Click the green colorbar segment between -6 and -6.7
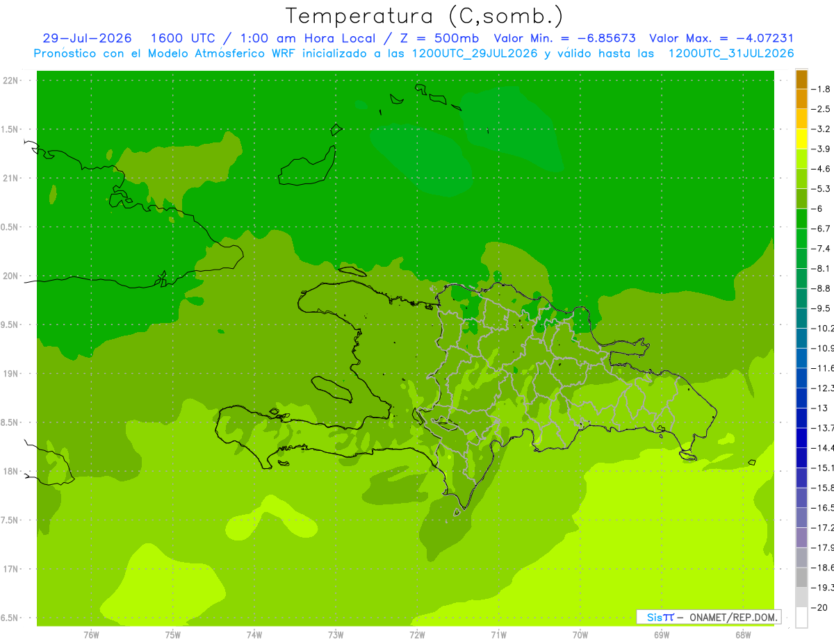Viewport: 834px width, 644px height. [x=801, y=218]
